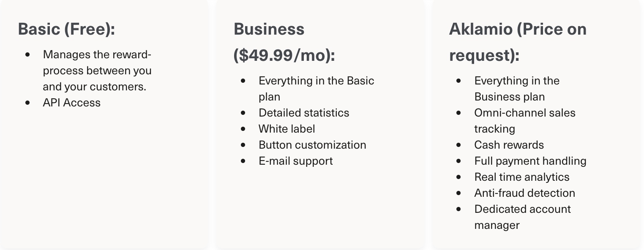
Task: Click the reward-process management feature text
Action: (x=97, y=71)
